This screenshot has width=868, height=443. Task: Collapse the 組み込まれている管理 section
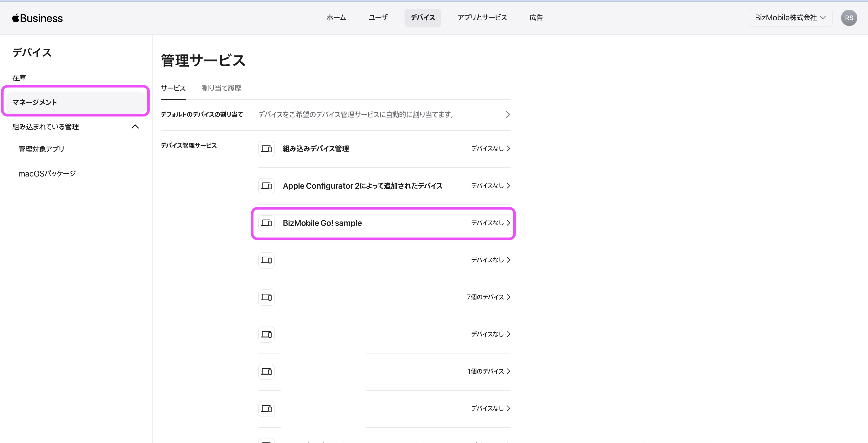pyautogui.click(x=135, y=127)
